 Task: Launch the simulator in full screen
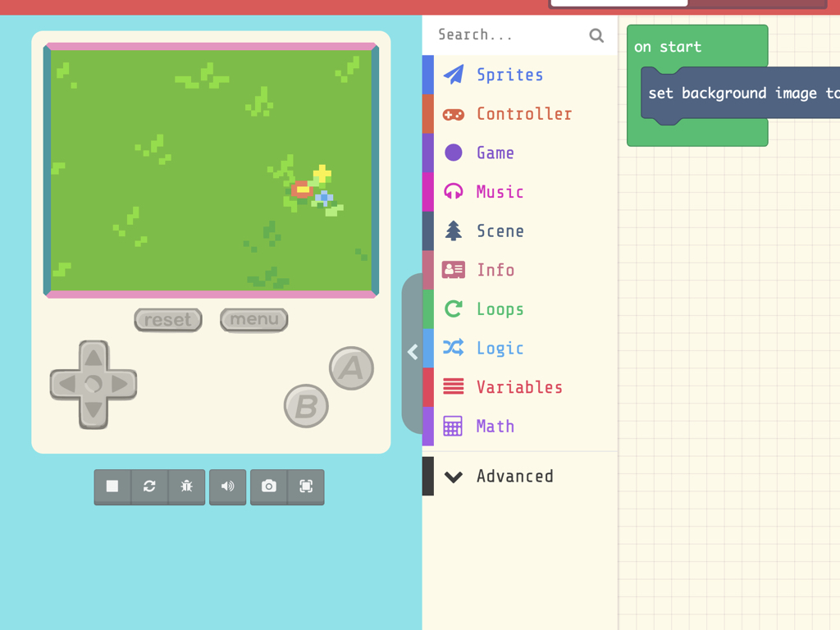(x=306, y=486)
